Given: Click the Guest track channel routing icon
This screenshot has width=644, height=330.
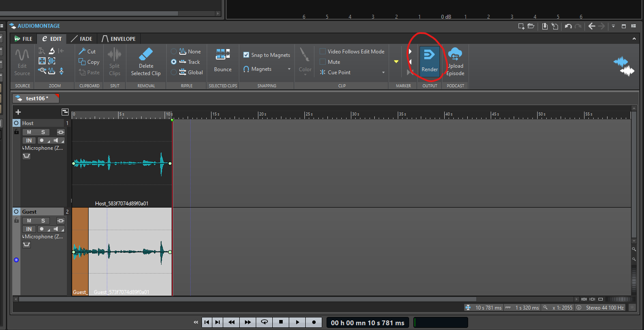Looking at the screenshot, I should coord(61,221).
